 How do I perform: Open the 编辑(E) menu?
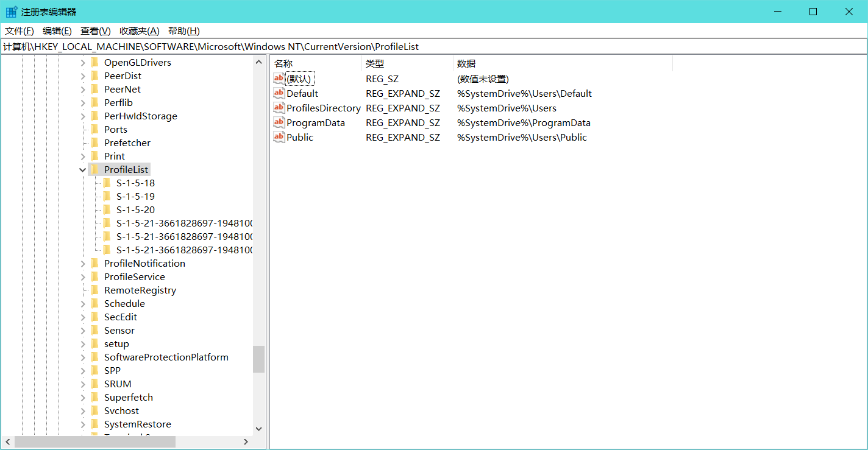tap(57, 31)
